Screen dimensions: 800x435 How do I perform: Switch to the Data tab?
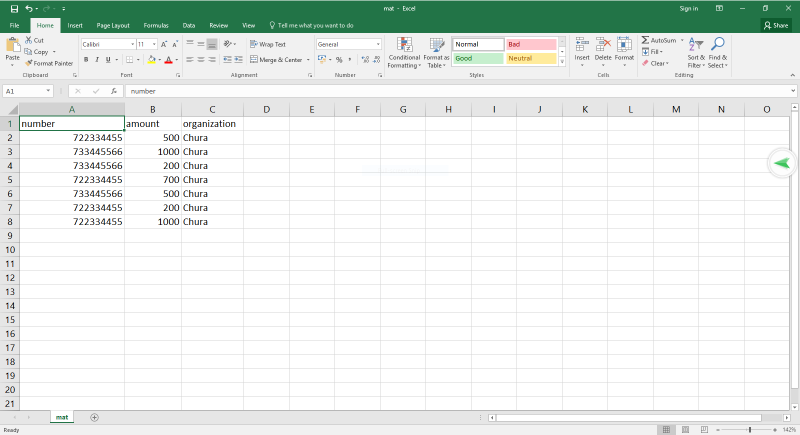189,25
